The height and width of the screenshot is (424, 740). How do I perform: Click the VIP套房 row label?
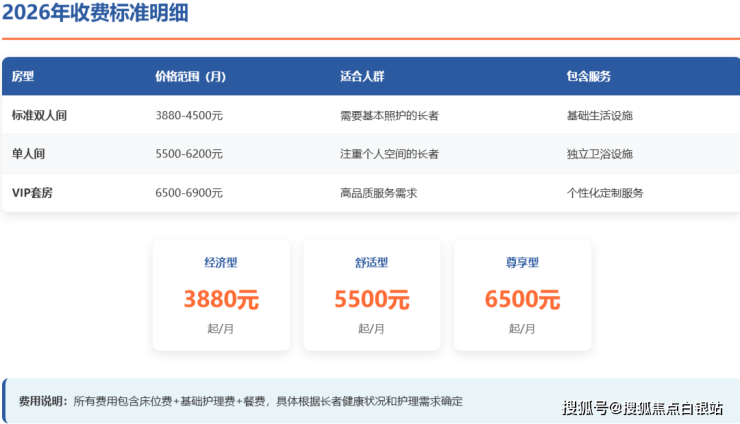click(32, 193)
